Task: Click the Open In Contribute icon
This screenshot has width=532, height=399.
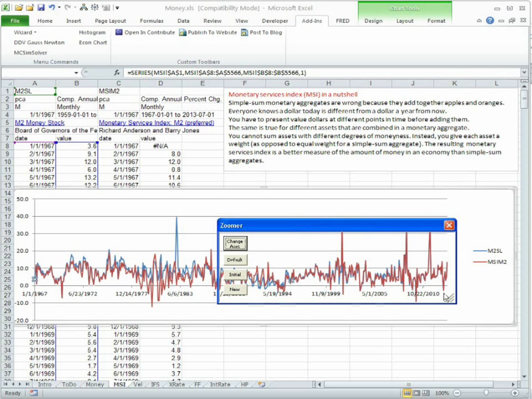Action: click(x=119, y=32)
